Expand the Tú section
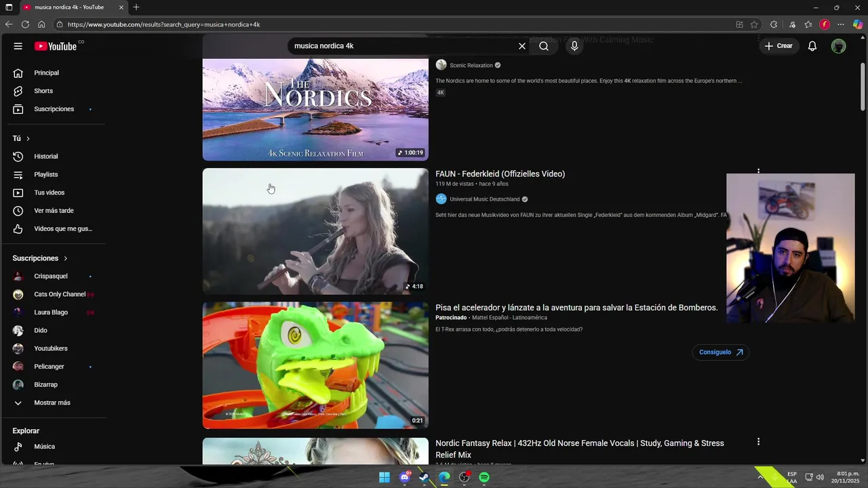Screen dimensions: 868x488 (x=21, y=138)
